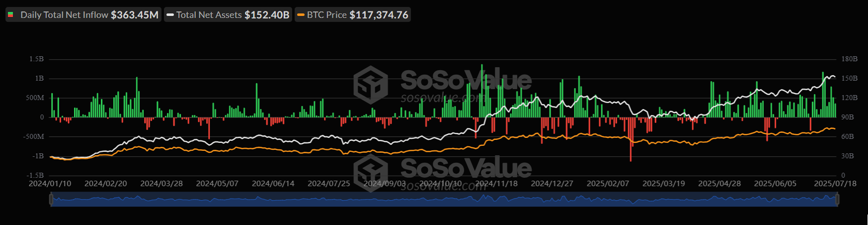Toggle the Daily Total Net Inflow legend

(x=83, y=15)
